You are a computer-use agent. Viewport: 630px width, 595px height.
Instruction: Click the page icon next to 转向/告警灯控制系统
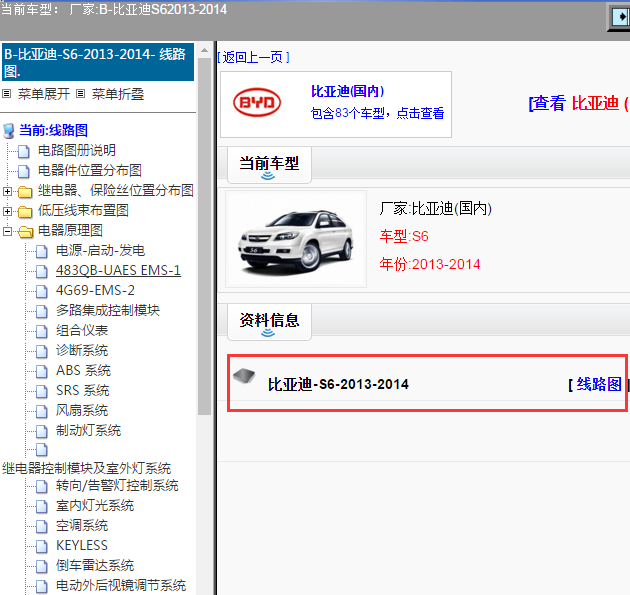[42, 487]
